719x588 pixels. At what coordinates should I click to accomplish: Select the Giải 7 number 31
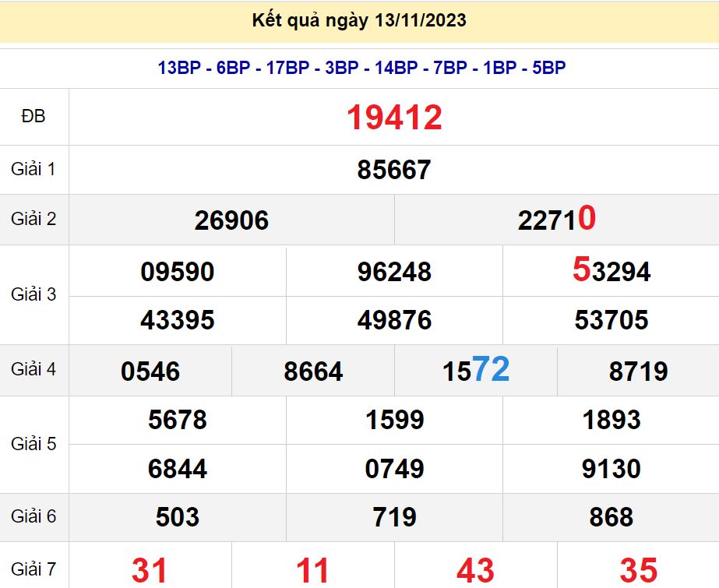(x=150, y=570)
